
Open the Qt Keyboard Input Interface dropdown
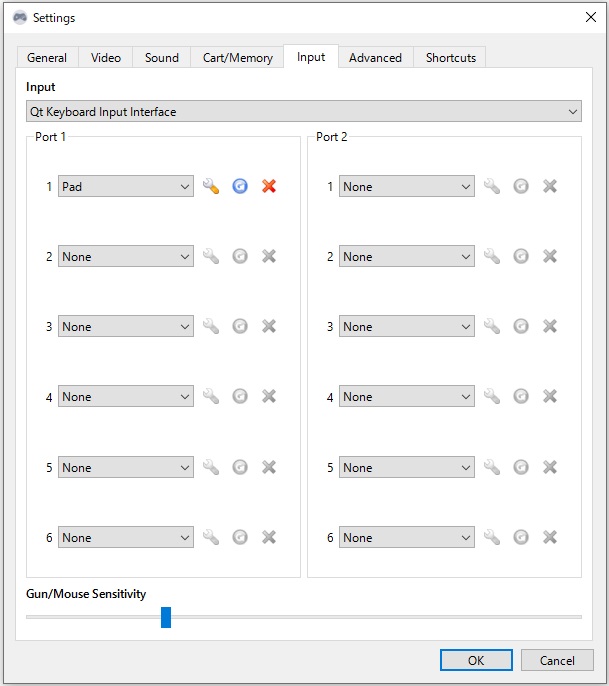coord(303,112)
